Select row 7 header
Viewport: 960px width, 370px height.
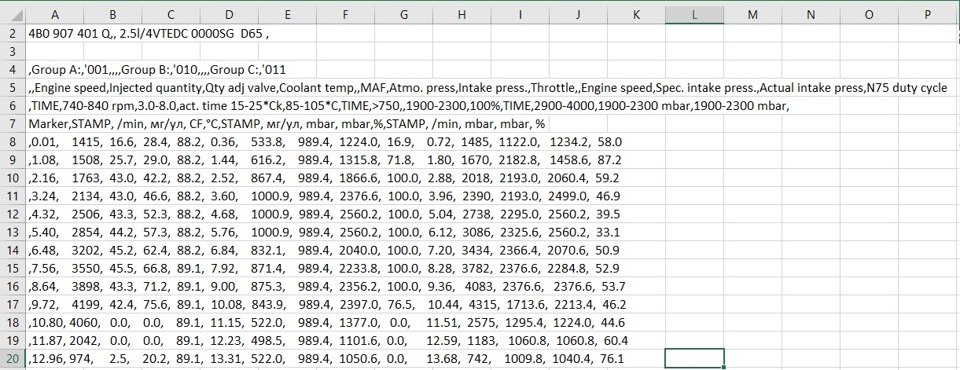(x=12, y=123)
